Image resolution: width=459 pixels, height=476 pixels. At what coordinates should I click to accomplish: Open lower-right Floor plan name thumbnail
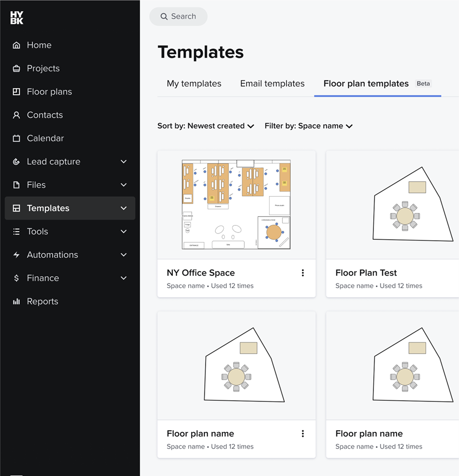(393, 365)
